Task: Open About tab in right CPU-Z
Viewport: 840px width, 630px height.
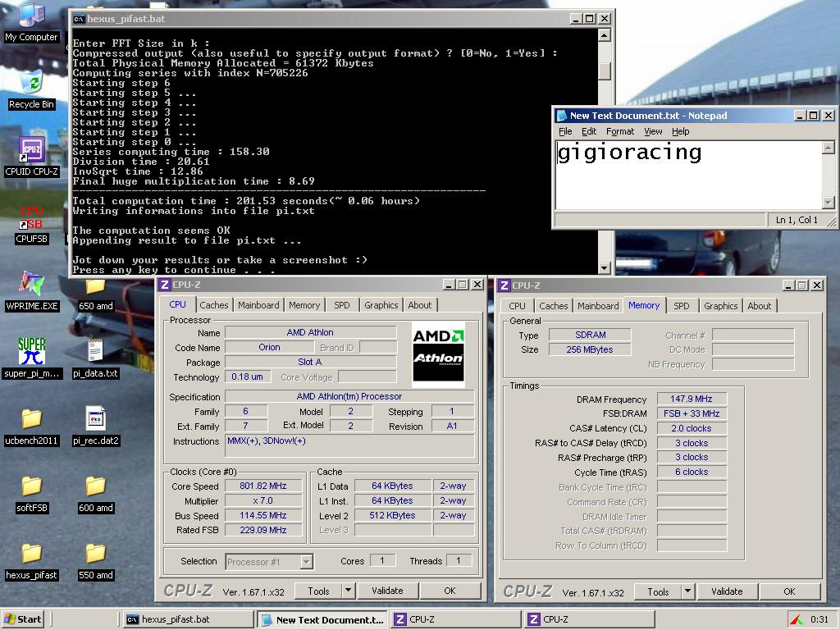Action: pyautogui.click(x=759, y=306)
